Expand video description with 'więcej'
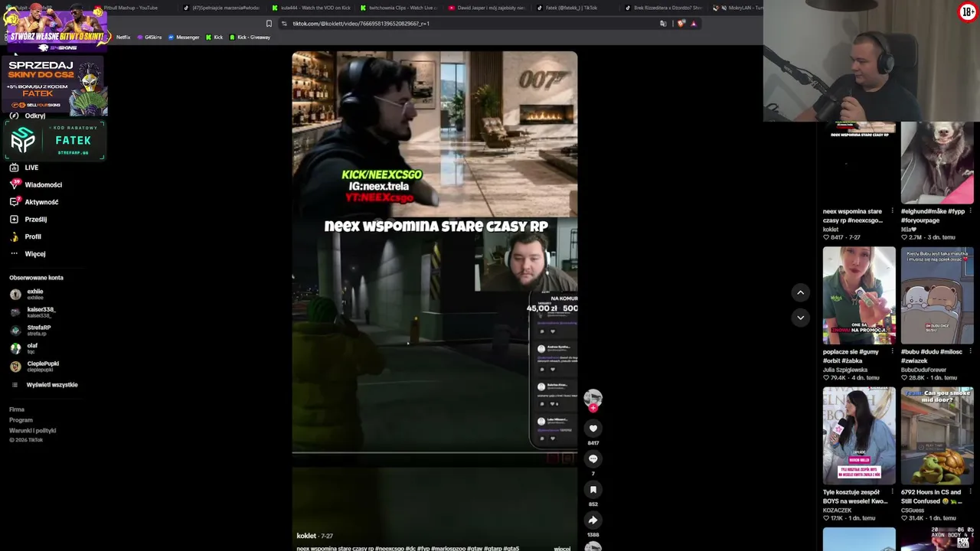This screenshot has width=980, height=551. point(562,548)
